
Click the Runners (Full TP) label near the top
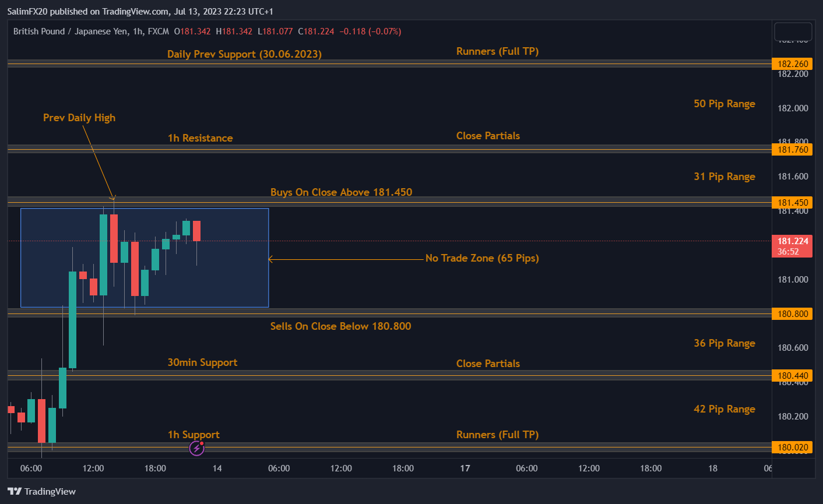[x=497, y=51]
